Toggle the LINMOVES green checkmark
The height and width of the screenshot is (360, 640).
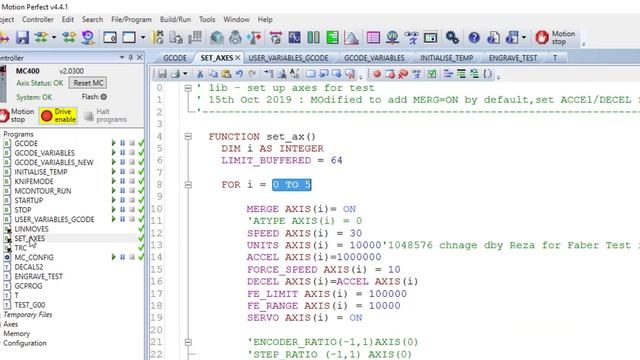(x=141, y=229)
